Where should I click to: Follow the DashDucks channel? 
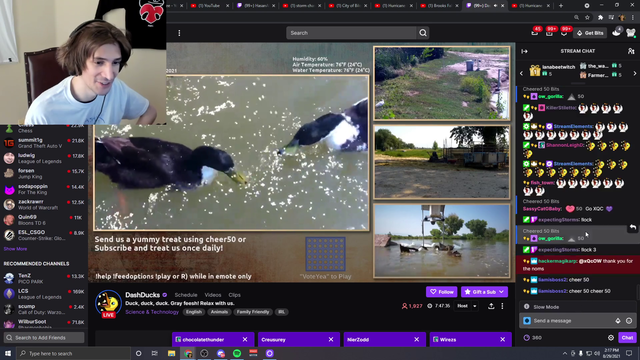click(442, 292)
